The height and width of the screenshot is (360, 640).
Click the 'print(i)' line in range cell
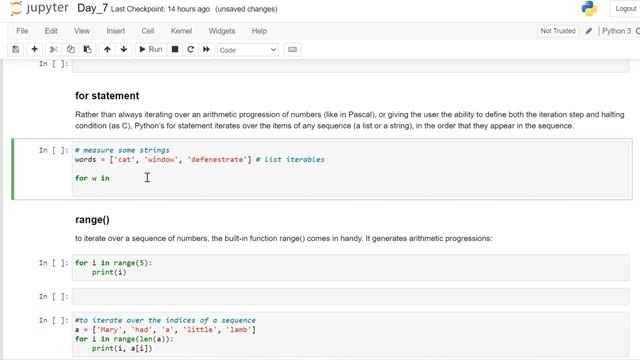tap(109, 272)
